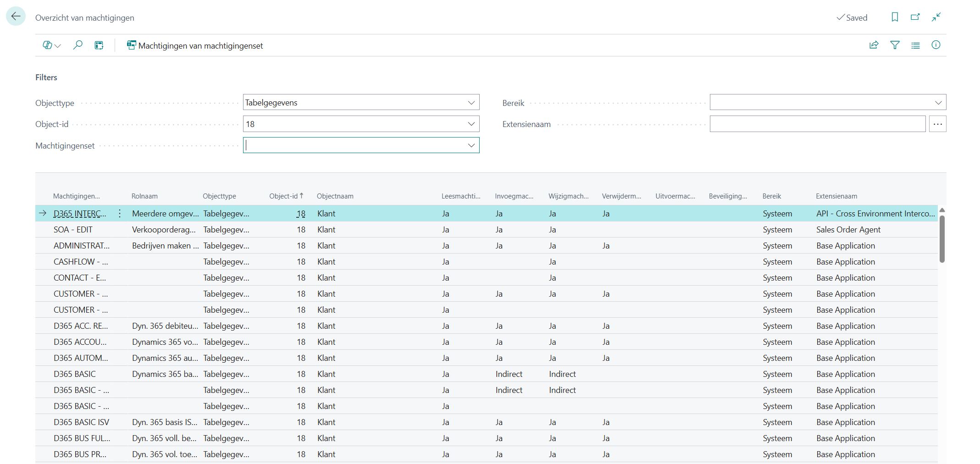
Task: Expand the Object-id dropdown
Action: pos(471,124)
